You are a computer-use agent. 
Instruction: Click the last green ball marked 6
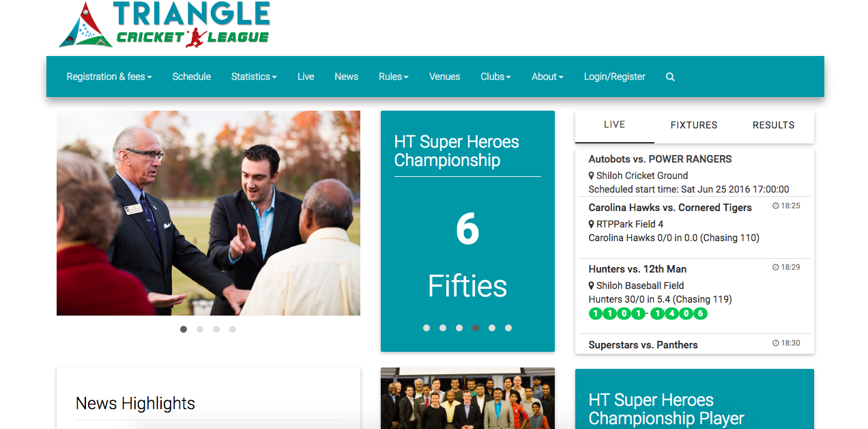[700, 314]
